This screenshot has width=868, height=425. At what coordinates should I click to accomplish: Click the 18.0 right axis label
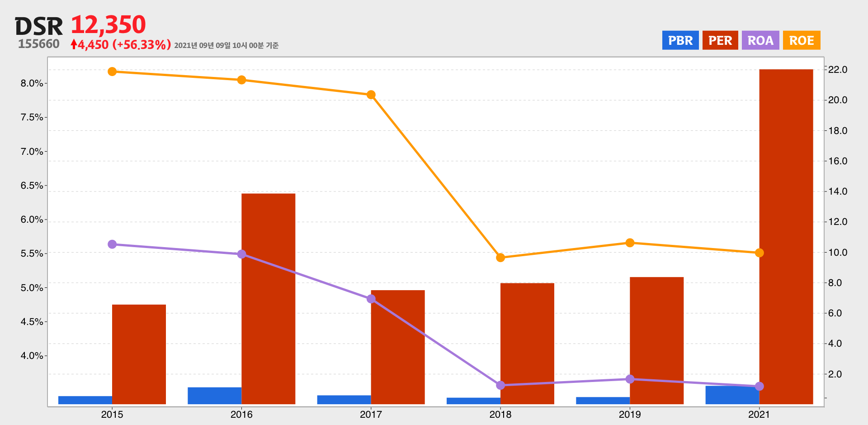(838, 131)
